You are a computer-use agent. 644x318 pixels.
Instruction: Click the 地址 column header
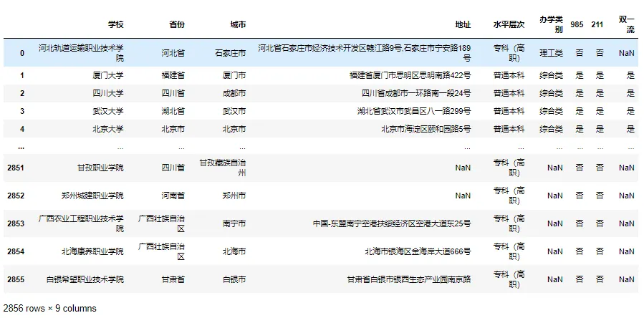pos(463,24)
